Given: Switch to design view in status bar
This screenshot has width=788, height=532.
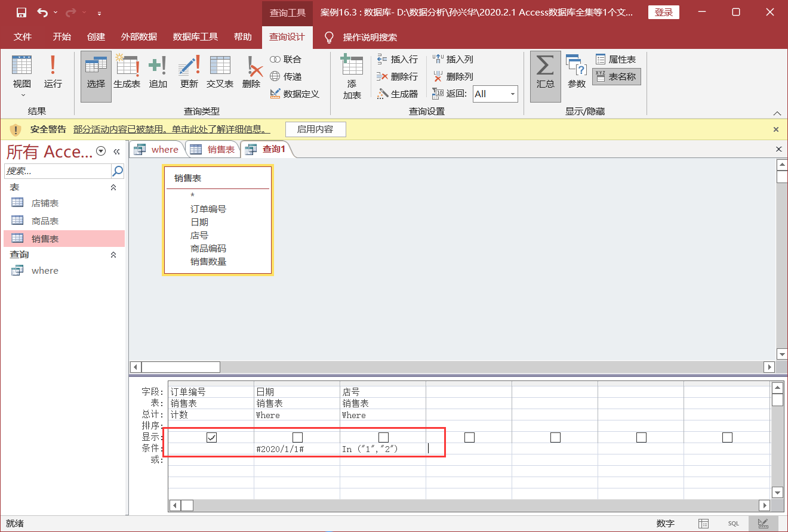Looking at the screenshot, I should [763, 523].
